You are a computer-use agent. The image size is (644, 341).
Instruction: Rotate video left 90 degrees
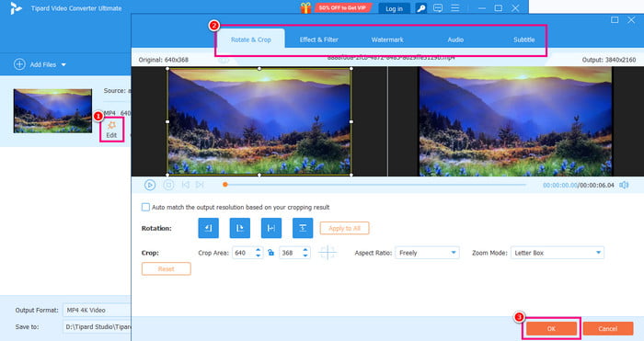208,228
